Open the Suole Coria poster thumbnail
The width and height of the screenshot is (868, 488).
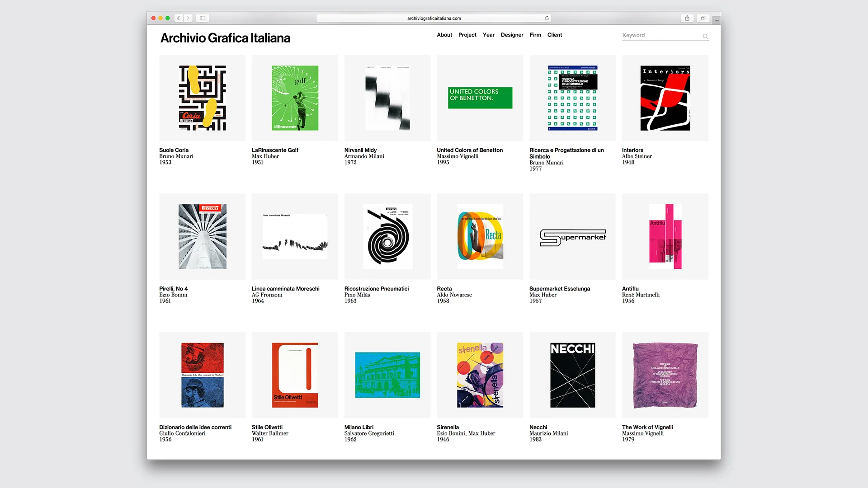tap(202, 98)
